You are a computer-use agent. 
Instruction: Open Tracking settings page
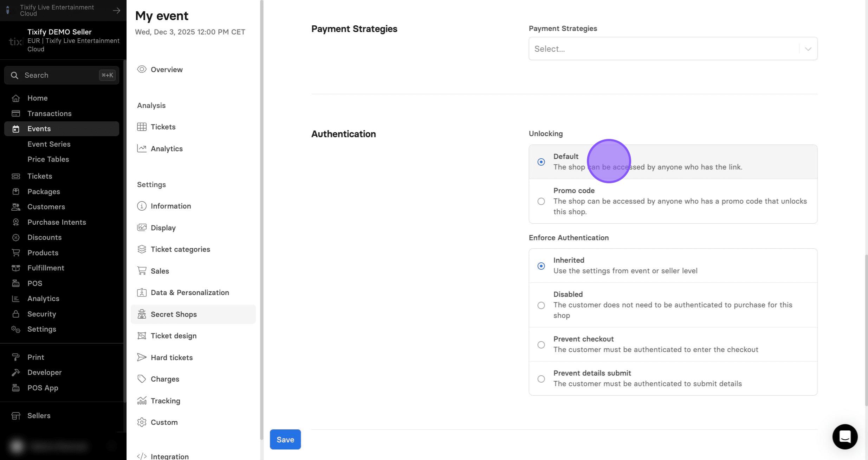point(193,401)
